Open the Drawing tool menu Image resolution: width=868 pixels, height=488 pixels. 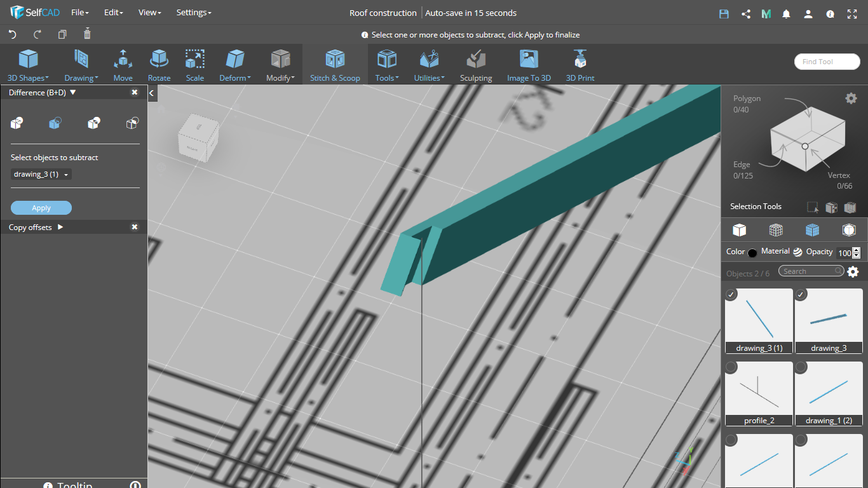81,66
